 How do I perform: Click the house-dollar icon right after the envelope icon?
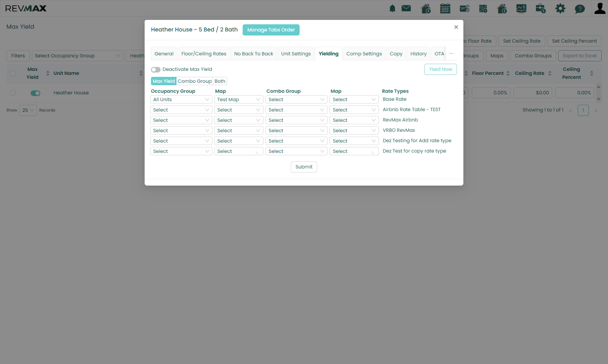[426, 8]
